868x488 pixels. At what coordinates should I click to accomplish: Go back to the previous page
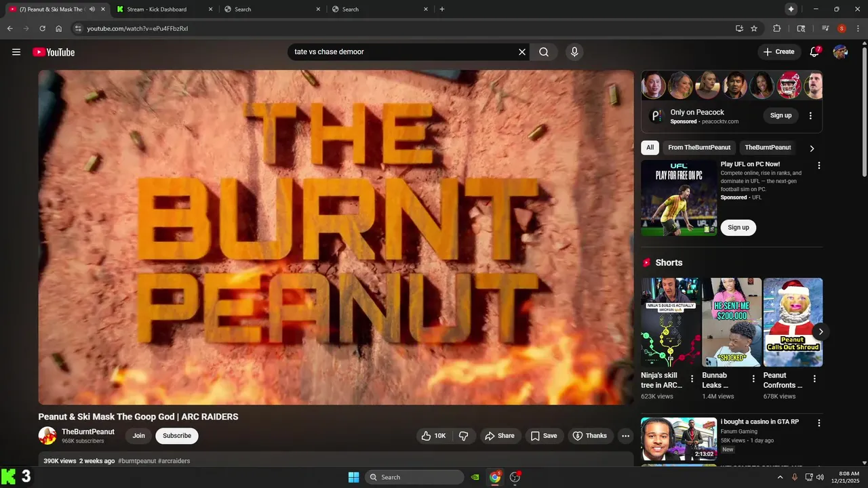point(9,28)
